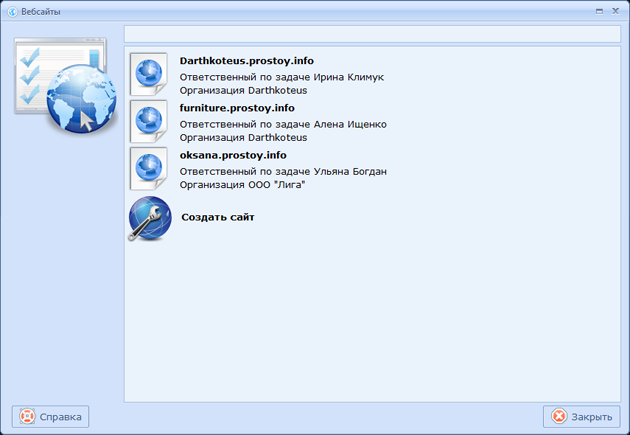Close the window via the title bar X
This screenshot has width=630, height=435.
coord(616,11)
